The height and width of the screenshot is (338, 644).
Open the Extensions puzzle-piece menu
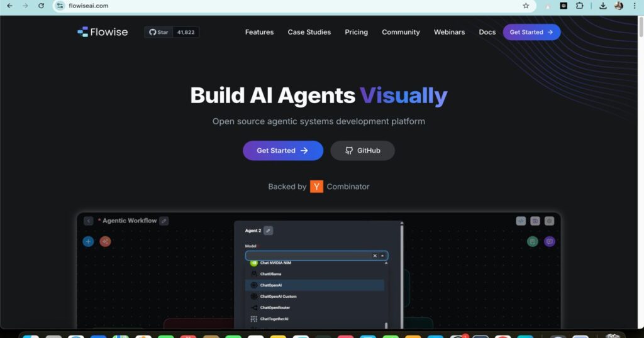coord(579,6)
